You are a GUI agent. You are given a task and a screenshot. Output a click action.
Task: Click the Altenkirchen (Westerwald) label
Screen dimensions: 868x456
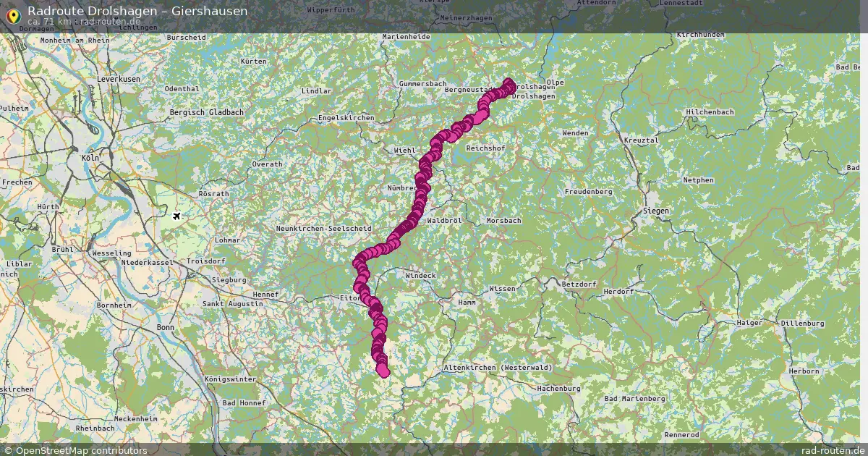click(x=497, y=368)
